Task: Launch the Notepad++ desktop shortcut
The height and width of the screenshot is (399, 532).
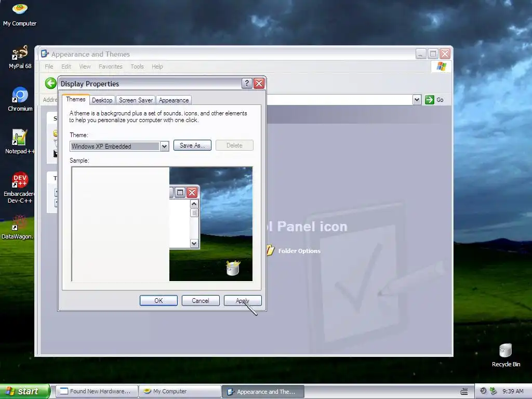Action: pos(20,142)
